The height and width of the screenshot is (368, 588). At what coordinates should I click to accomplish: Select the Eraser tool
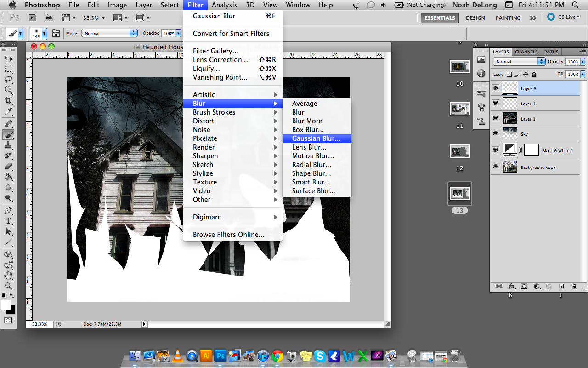pos(8,167)
